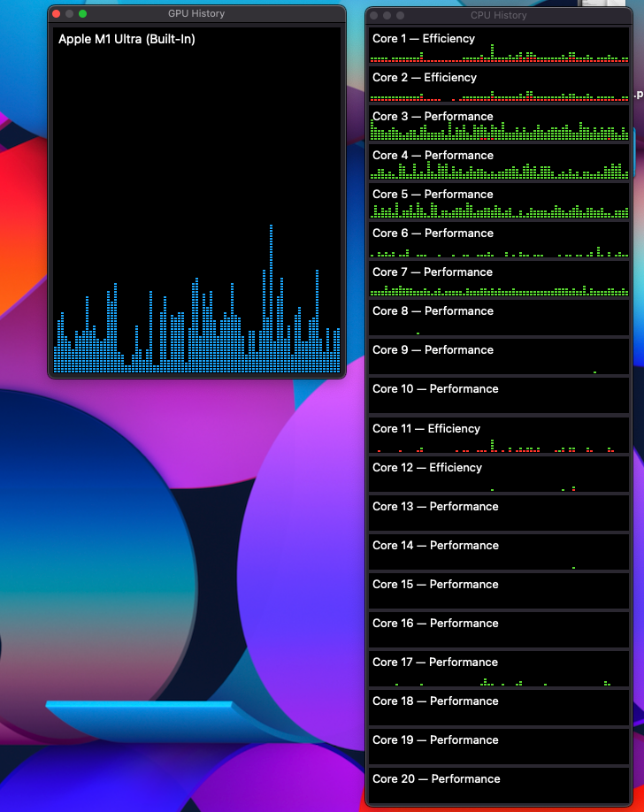Image resolution: width=644 pixels, height=812 pixels.
Task: Click the Core 11 — Efficiency graph
Action: [498, 437]
